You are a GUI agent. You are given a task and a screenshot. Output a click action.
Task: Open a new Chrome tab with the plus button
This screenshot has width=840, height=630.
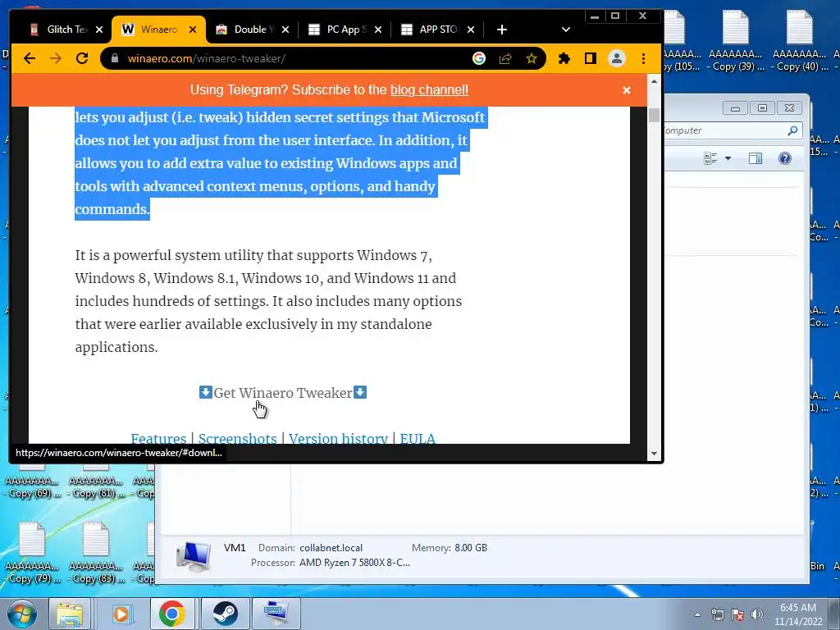[501, 30]
